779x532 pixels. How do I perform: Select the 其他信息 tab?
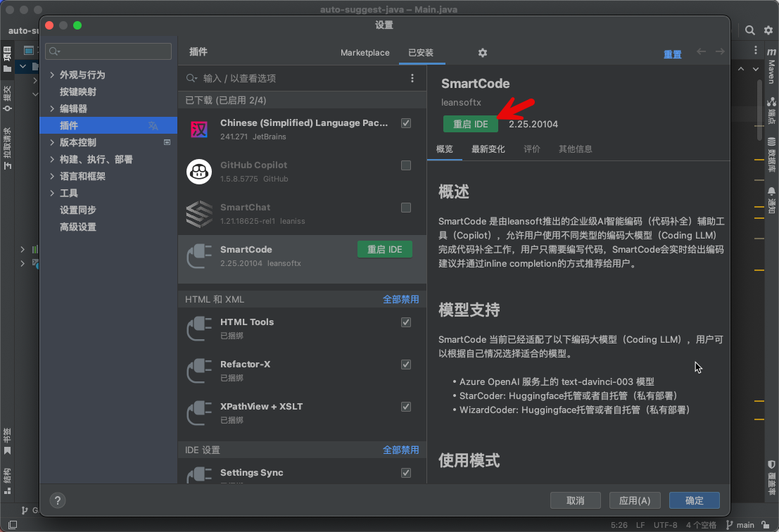coord(576,149)
